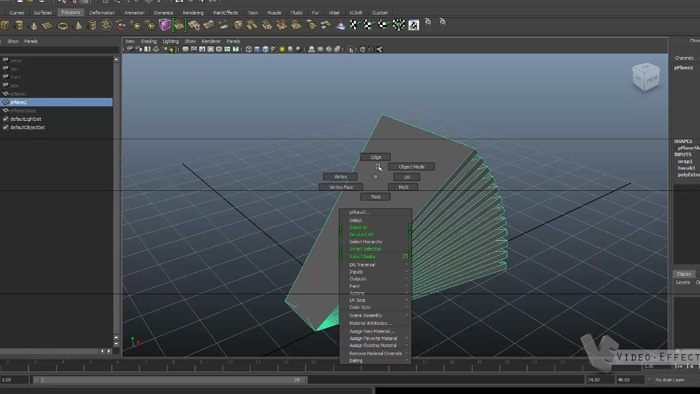Open the outliner Panels menu

31,41
